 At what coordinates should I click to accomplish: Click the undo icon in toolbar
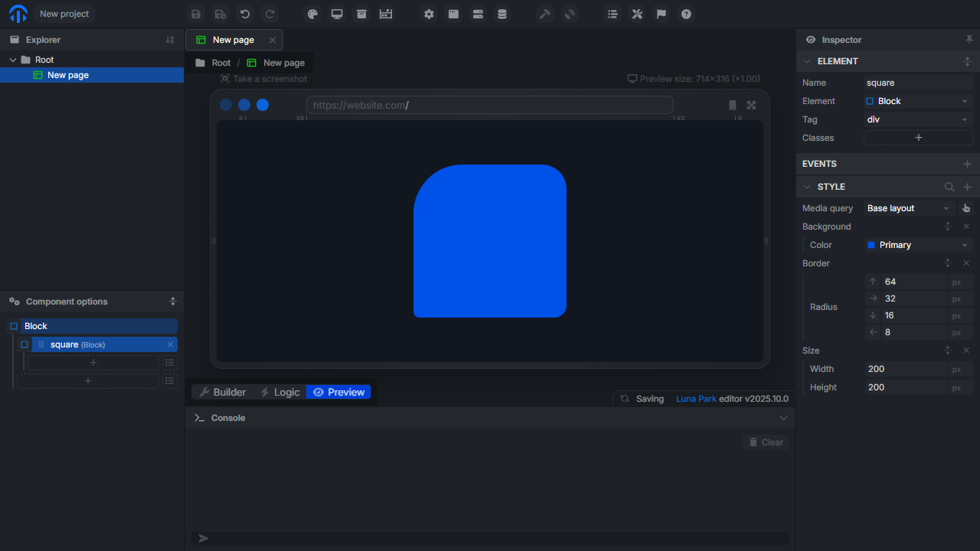tap(245, 14)
